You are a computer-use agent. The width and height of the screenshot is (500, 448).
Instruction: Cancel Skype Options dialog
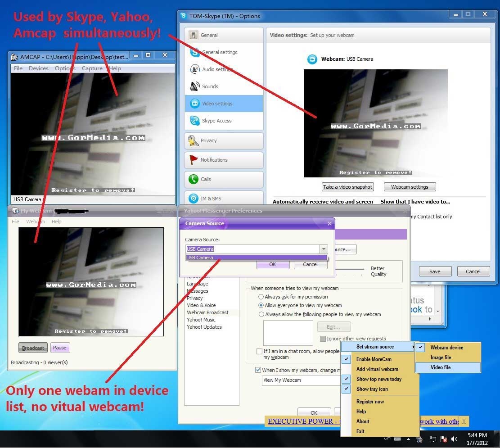473,272
